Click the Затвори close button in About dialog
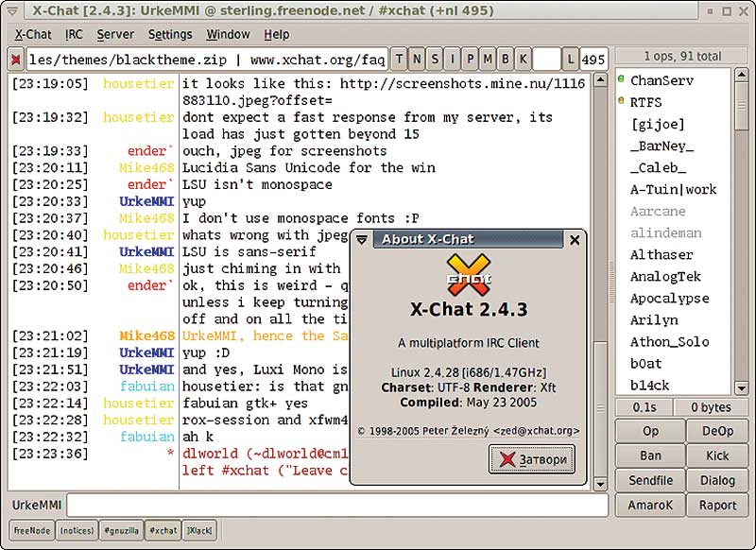The height and width of the screenshot is (550, 756). click(x=532, y=459)
